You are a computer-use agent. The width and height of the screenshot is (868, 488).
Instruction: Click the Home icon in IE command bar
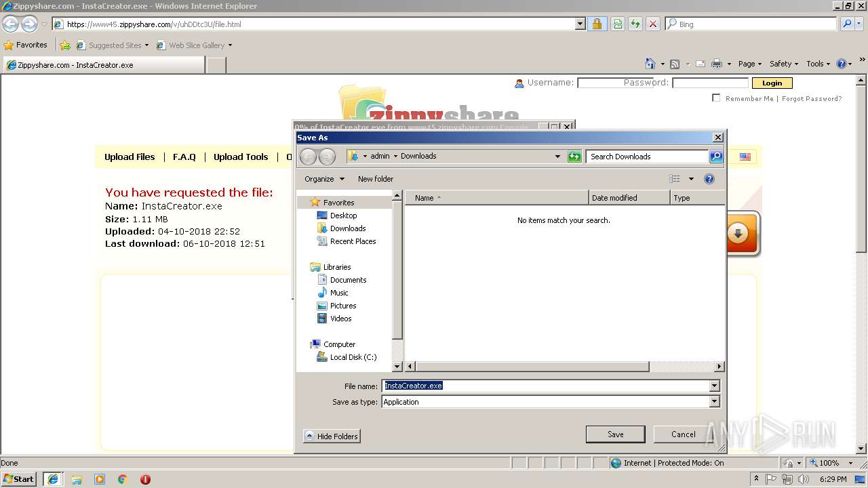click(650, 64)
